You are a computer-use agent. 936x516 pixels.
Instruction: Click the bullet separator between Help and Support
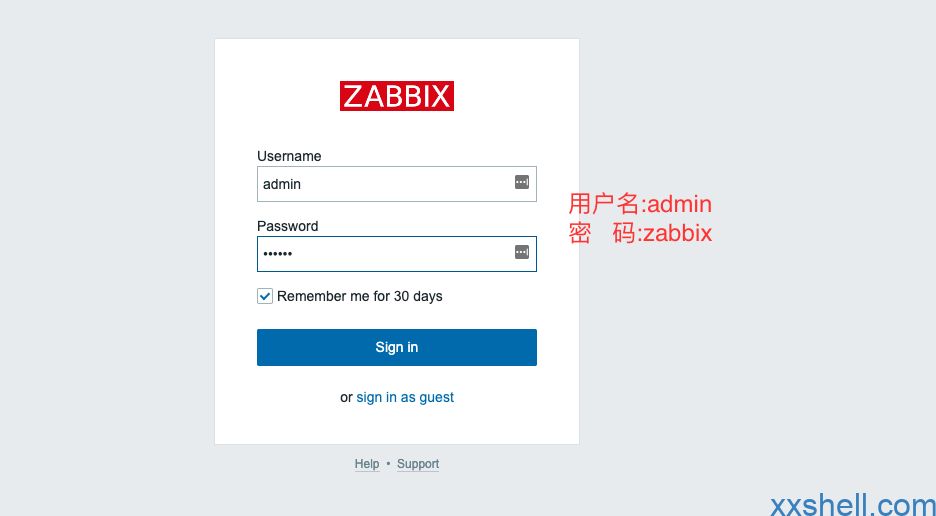tap(388, 464)
